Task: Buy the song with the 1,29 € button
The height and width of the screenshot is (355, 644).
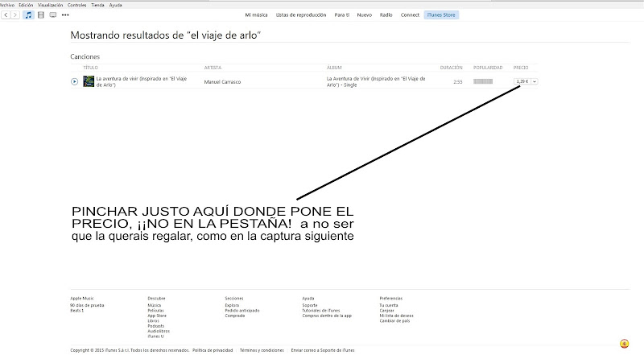Action: pos(522,81)
